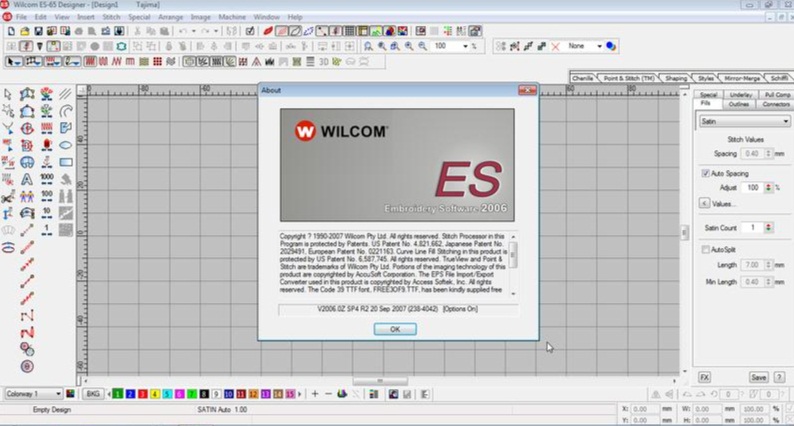This screenshot has height=426, width=794.
Task: Adjust the Auto Spacing Adjust stepper
Action: [x=768, y=187]
